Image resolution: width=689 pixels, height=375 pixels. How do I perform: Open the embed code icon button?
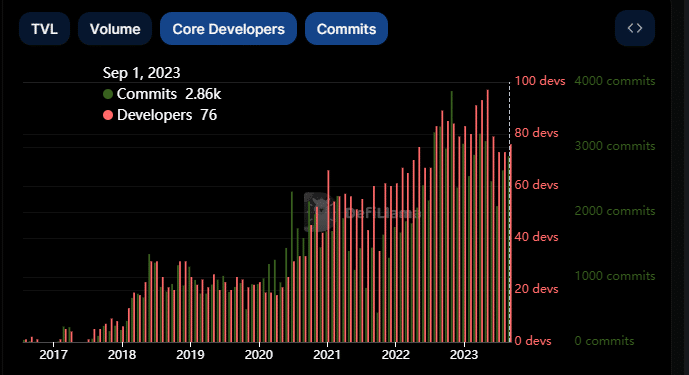[x=635, y=29]
